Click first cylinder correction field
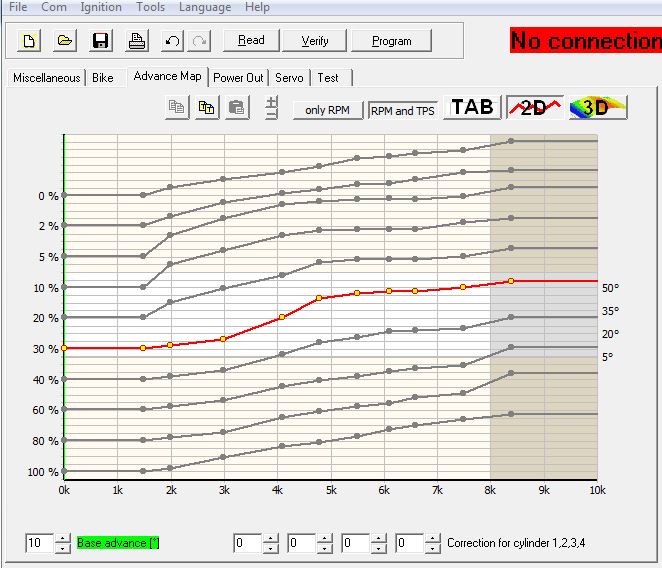The width and height of the screenshot is (662, 568). point(247,543)
